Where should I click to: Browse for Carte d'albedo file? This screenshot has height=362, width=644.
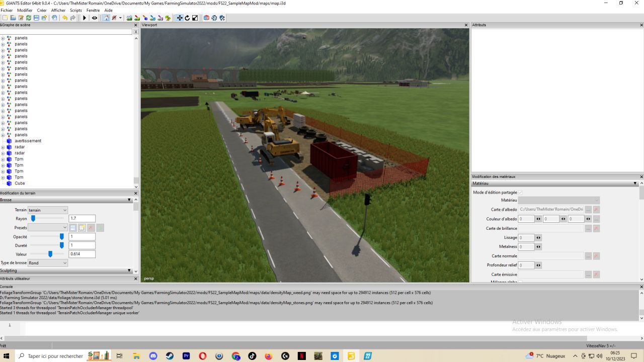(x=588, y=209)
